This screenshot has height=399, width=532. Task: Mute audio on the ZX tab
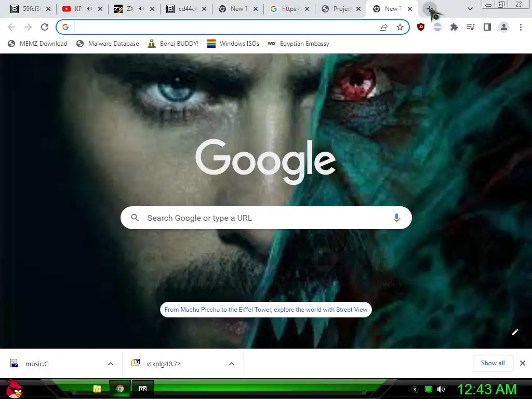pyautogui.click(x=141, y=9)
